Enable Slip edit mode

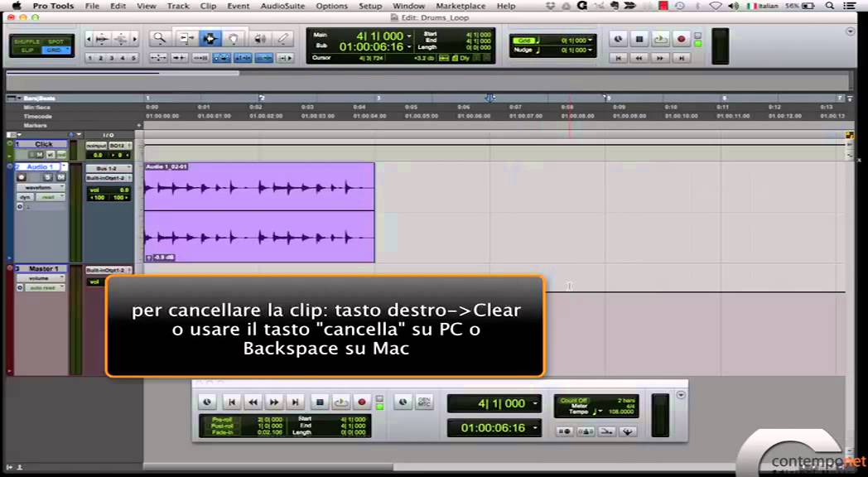click(x=27, y=50)
